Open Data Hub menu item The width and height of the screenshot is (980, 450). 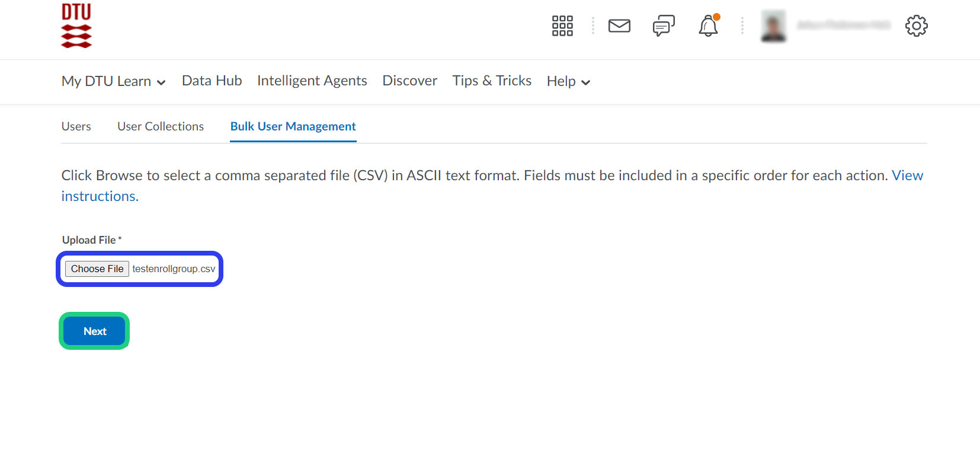(212, 81)
